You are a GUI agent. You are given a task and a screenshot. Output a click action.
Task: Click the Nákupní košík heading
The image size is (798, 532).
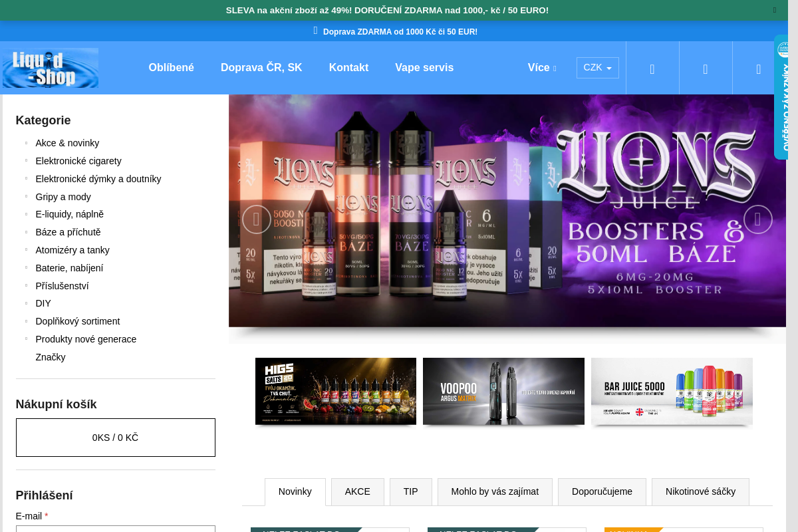pos(57,404)
